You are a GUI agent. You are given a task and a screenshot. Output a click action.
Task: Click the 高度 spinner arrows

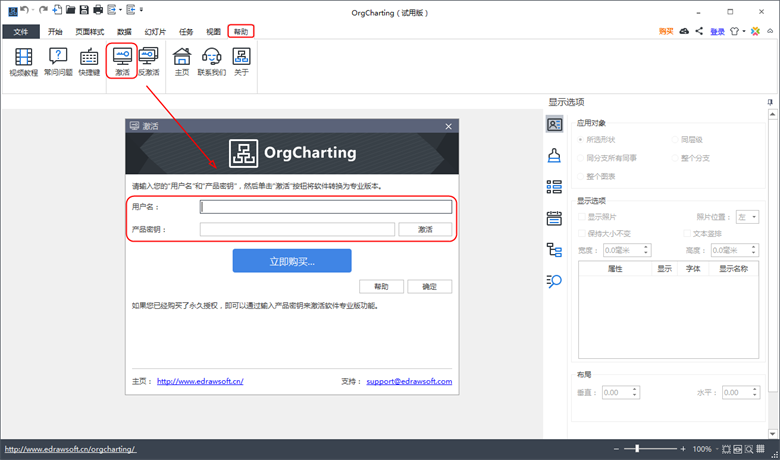(x=754, y=250)
